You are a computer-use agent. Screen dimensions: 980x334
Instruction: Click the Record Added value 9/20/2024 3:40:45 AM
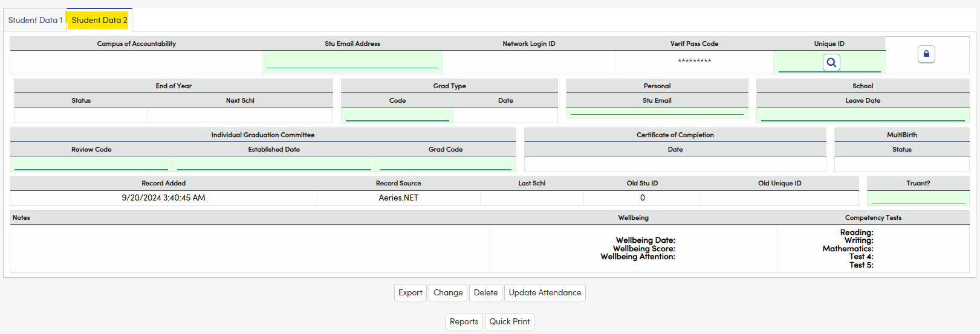pos(164,198)
